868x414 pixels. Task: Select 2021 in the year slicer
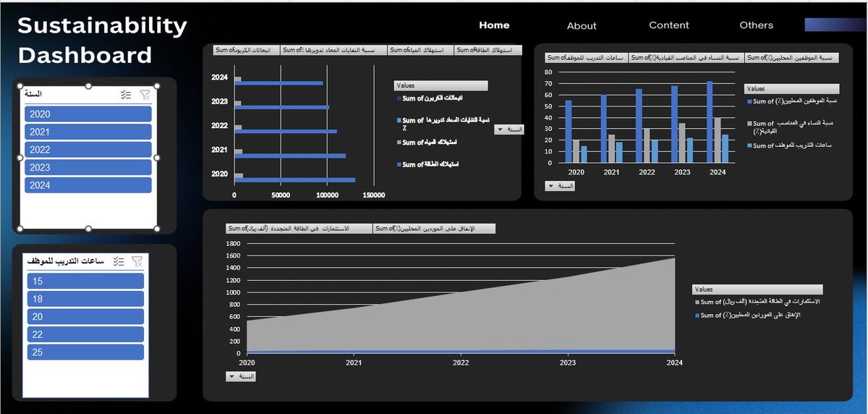click(88, 132)
